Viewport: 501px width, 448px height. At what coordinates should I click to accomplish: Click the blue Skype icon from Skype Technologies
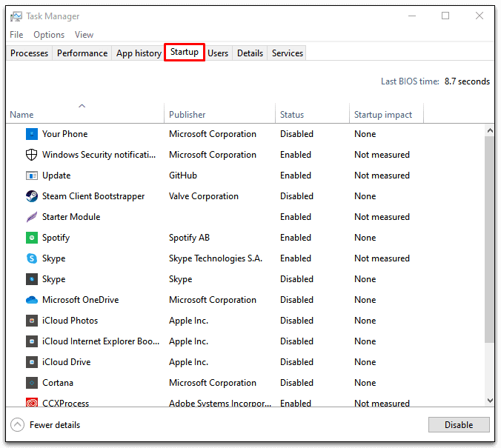click(x=32, y=258)
